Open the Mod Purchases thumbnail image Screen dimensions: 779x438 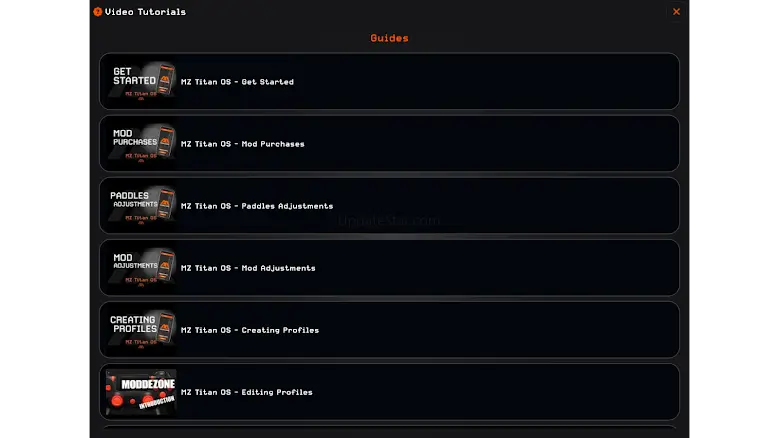point(142,144)
